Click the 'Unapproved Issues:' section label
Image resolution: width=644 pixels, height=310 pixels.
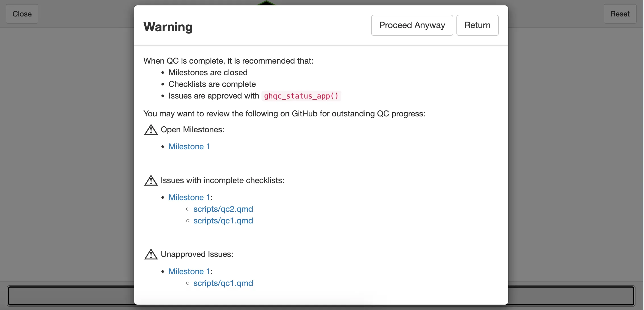(197, 254)
